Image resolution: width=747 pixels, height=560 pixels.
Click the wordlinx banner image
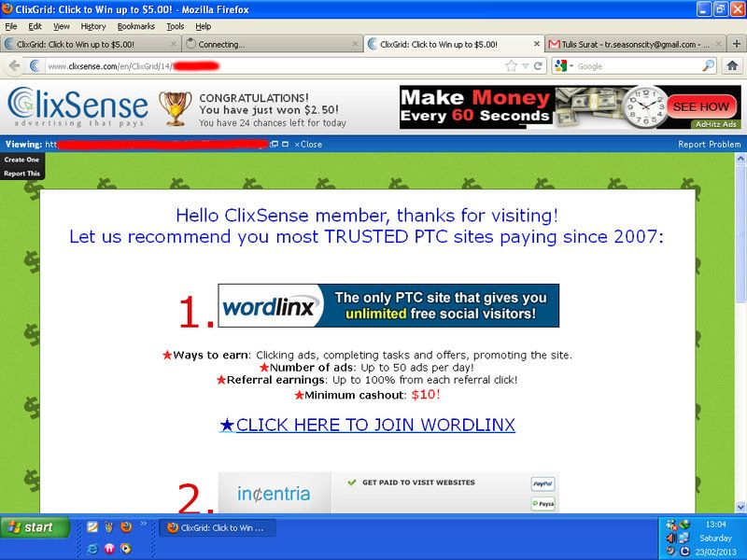click(388, 306)
